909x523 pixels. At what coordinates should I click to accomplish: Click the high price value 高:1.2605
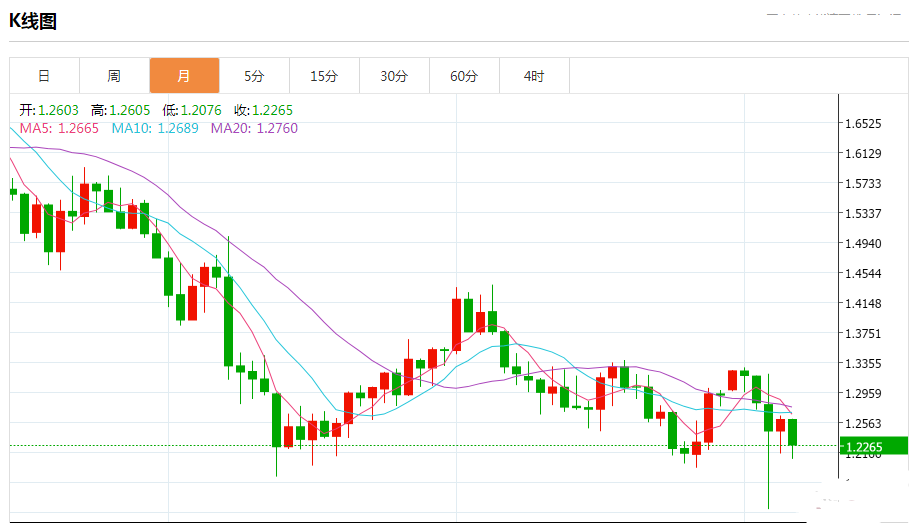pyautogui.click(x=120, y=110)
